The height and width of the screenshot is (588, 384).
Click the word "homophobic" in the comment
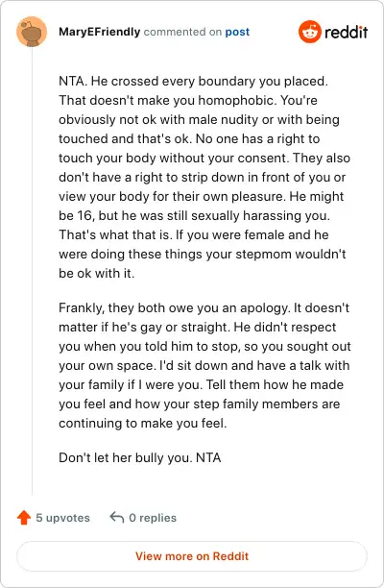(x=235, y=100)
